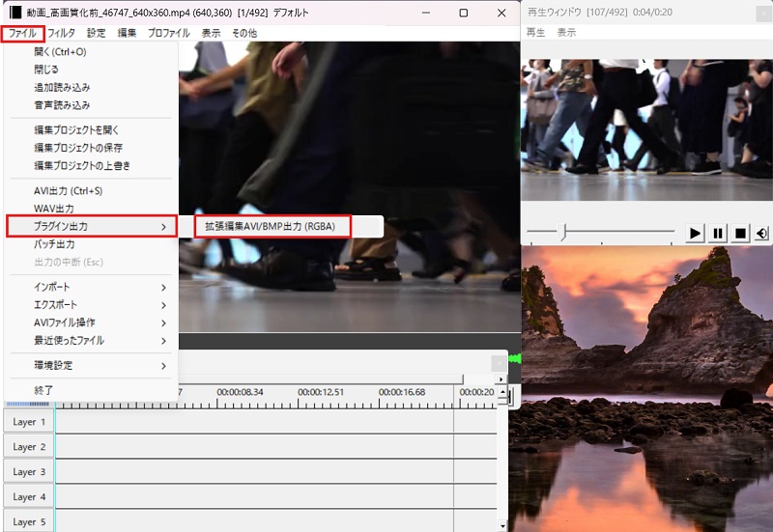This screenshot has width=773, height=532.
Task: Click 編集プロジェクトの保存 menu entry
Action: coord(78,148)
